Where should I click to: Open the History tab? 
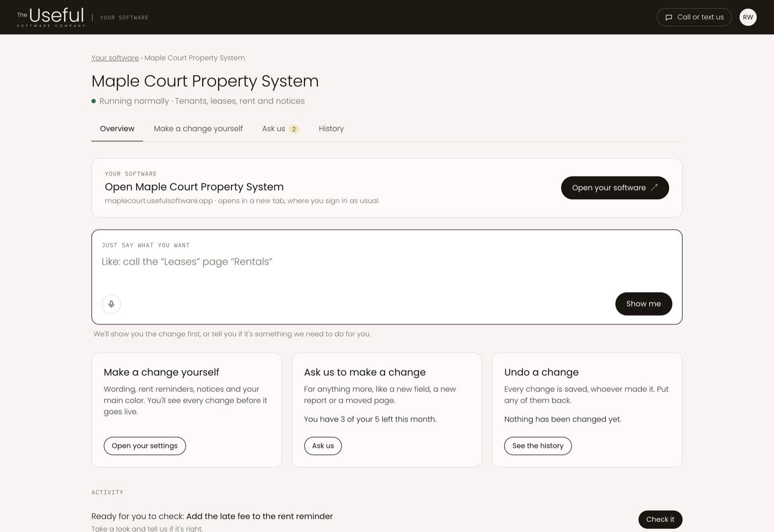coord(331,128)
